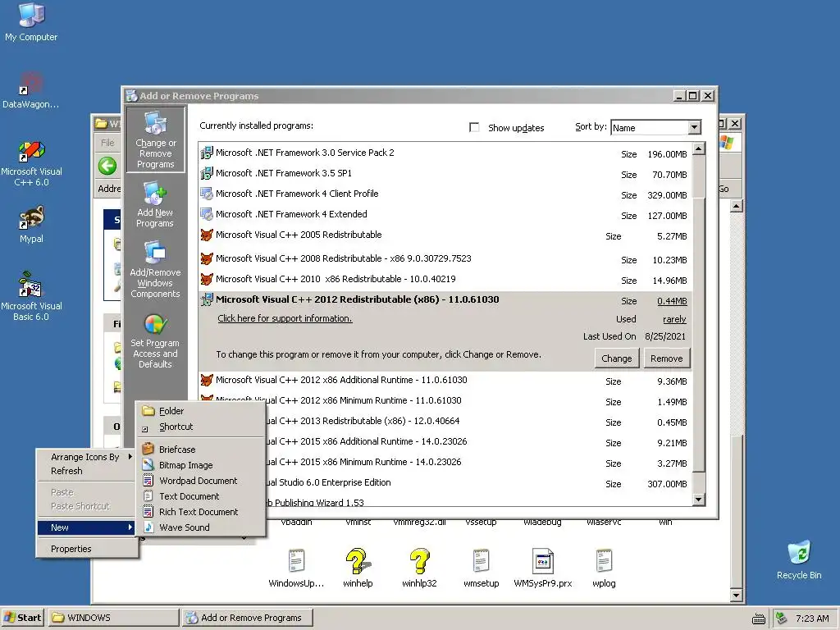Select Visual C++ 2015 x86 Minimum Runtime row
The width and height of the screenshot is (840, 630).
[x=445, y=463]
